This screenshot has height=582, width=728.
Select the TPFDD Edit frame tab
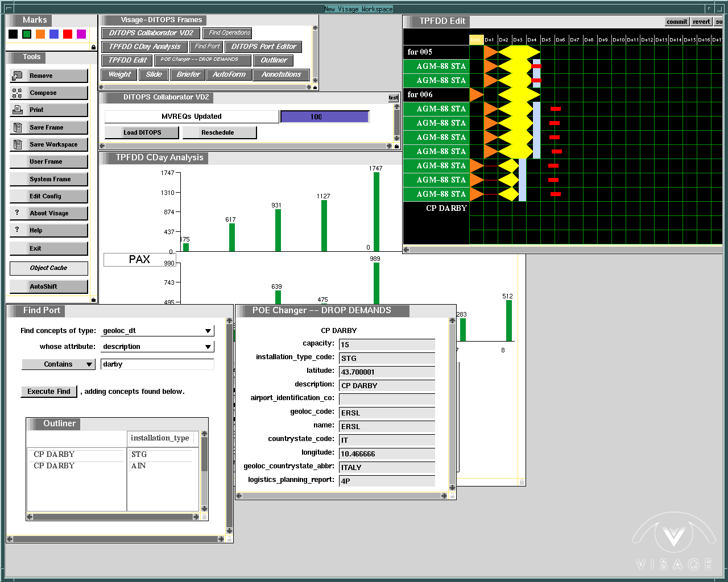coord(127,60)
